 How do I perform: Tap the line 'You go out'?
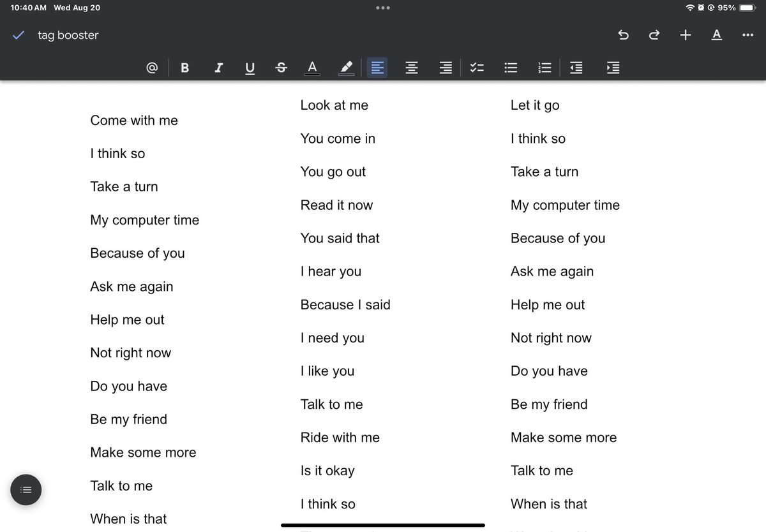(333, 172)
